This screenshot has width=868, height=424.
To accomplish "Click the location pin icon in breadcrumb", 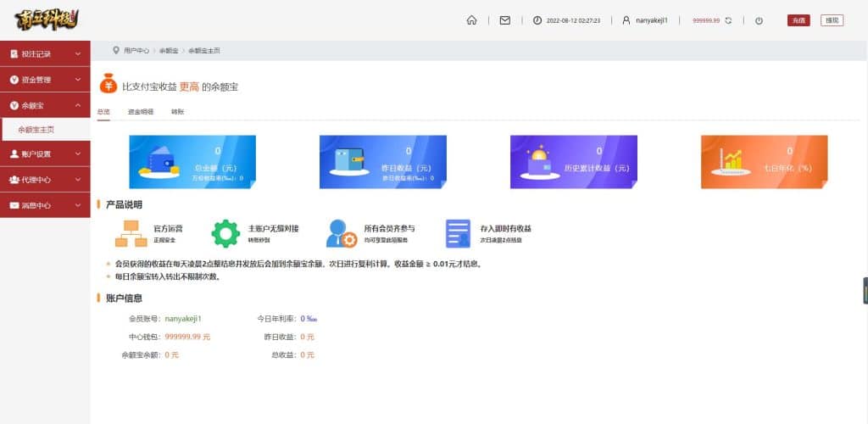I will click(115, 50).
